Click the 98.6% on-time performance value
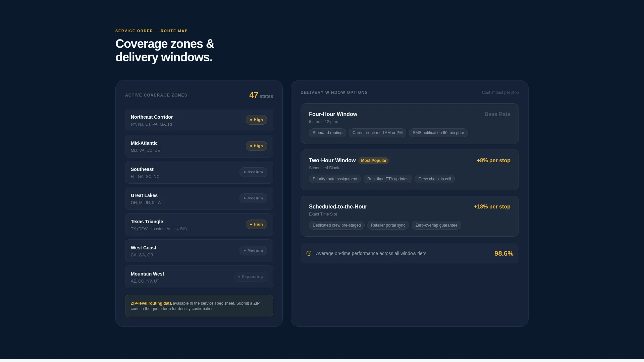 [x=504, y=253]
